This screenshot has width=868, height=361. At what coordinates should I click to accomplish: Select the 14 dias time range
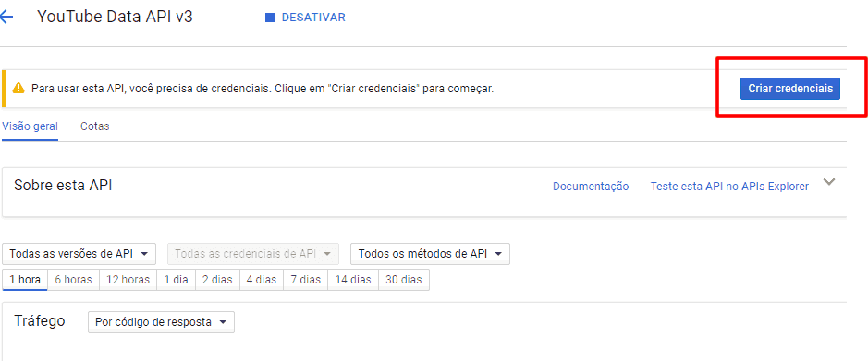coord(353,280)
